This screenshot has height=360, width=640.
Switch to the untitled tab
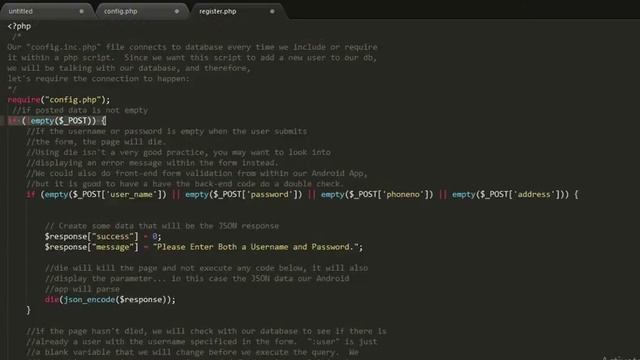[x=20, y=11]
